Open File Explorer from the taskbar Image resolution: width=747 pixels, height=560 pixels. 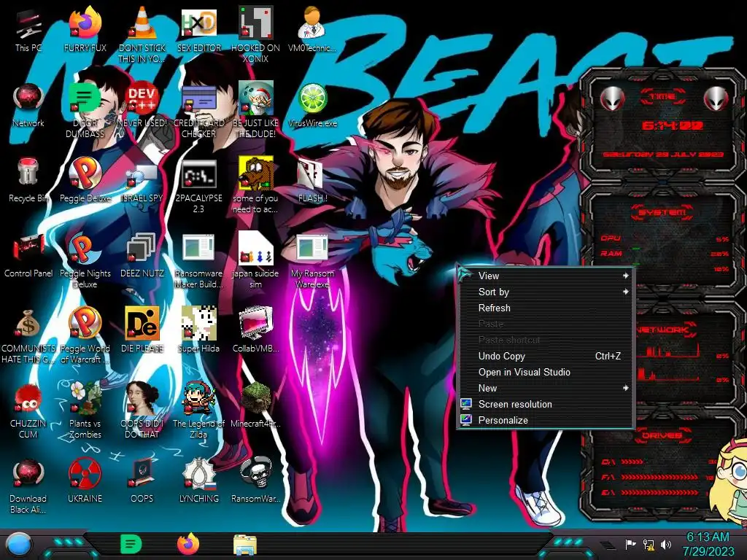pyautogui.click(x=245, y=545)
